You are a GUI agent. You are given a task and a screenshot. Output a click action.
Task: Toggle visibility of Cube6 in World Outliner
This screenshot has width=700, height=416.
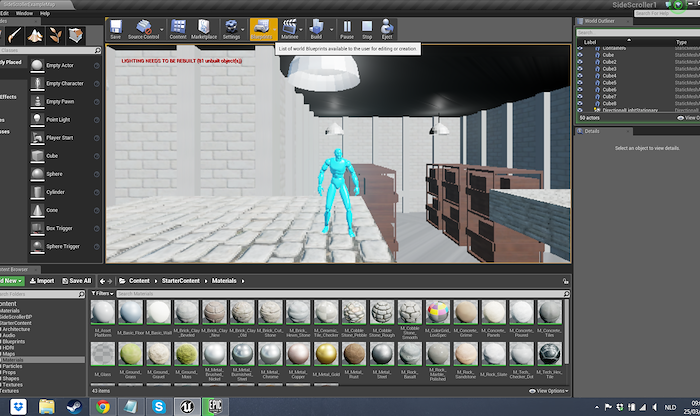pyautogui.click(x=580, y=89)
